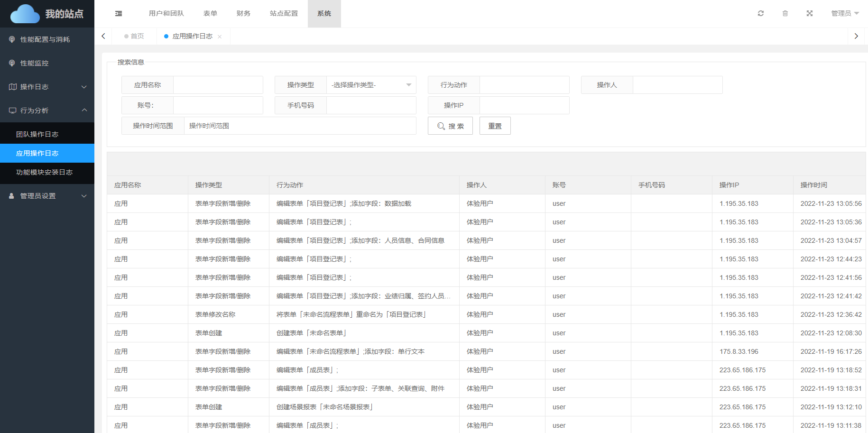Click the refresh icon in top bar

click(x=761, y=13)
